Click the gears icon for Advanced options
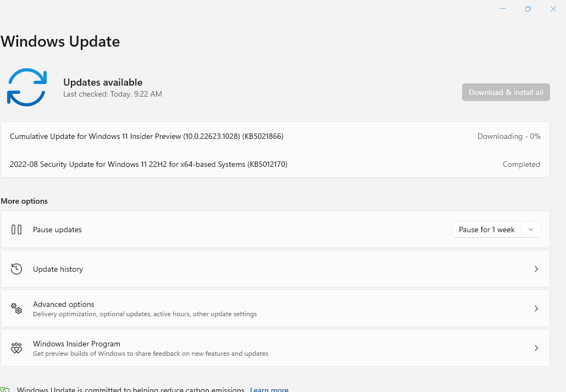The image size is (566, 392). [16, 309]
